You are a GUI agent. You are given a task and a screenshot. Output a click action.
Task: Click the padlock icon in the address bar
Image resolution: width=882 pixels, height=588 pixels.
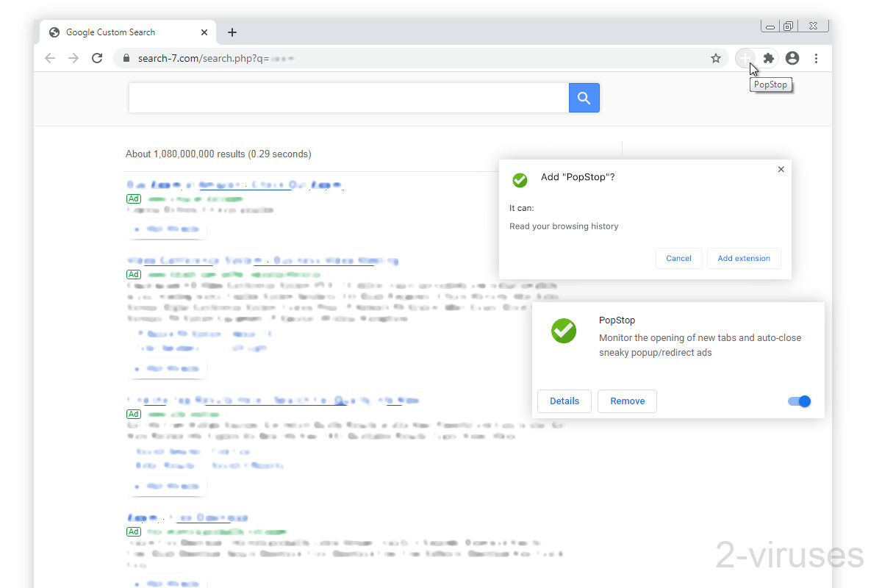(x=126, y=57)
